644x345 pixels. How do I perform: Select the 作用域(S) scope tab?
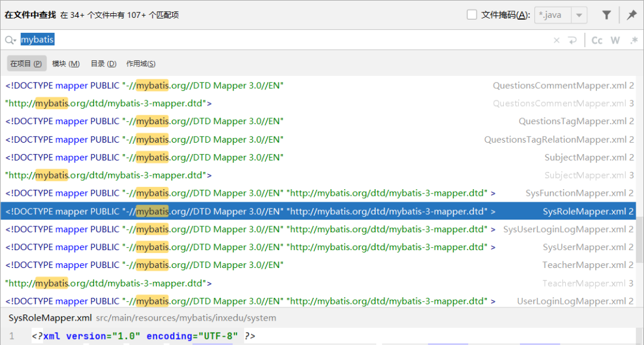[x=141, y=63]
